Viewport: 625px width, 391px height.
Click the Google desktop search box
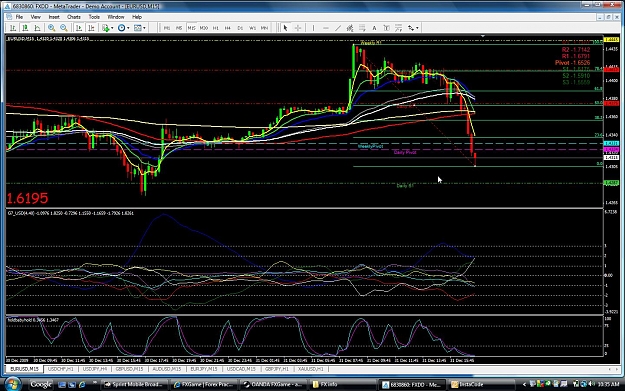coord(41,384)
